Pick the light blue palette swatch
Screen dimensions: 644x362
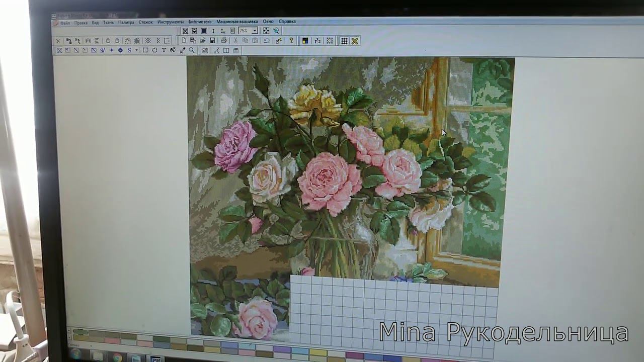(x=299, y=350)
